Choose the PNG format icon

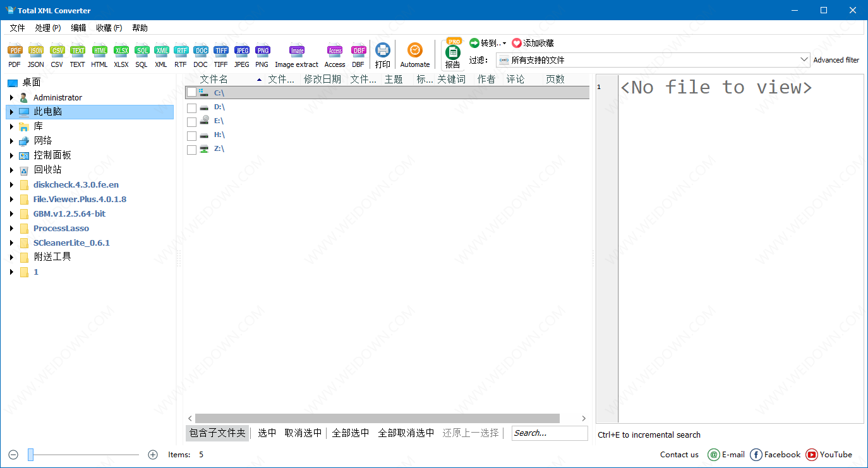(262, 51)
